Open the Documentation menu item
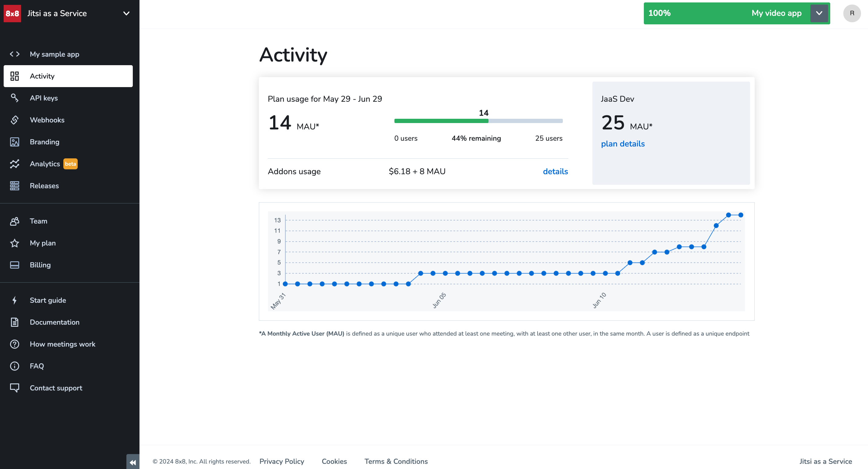868x469 pixels. tap(55, 322)
